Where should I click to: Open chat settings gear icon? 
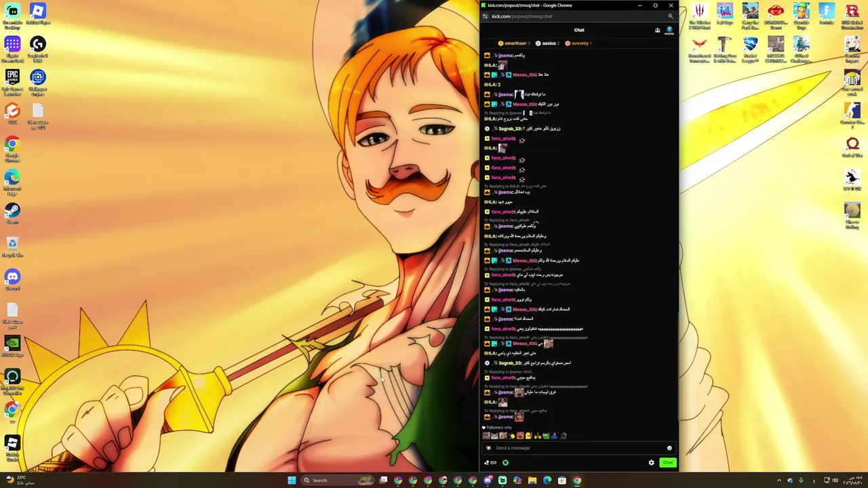pos(652,463)
